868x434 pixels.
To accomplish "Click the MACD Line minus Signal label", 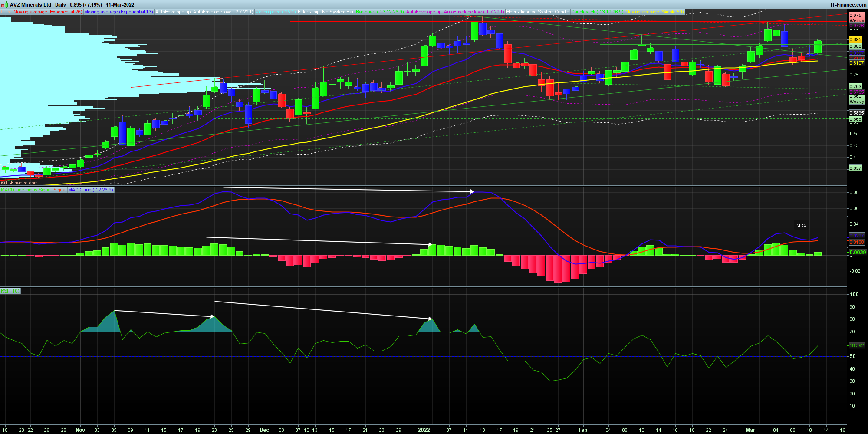I will (x=26, y=190).
